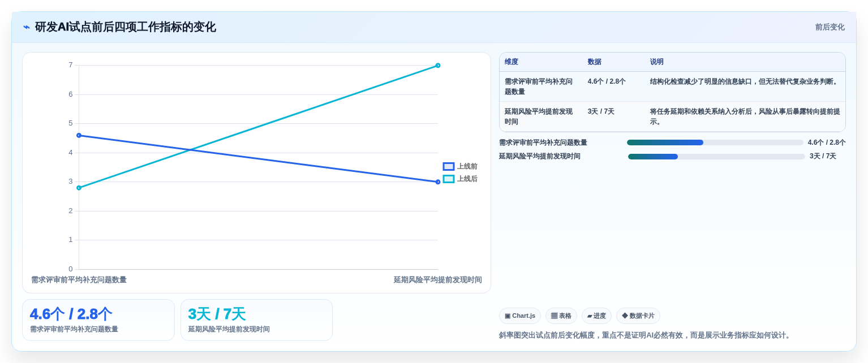Click the 4.6个 / 2.8个 progress value label
The height and width of the screenshot is (363, 868).
click(827, 142)
